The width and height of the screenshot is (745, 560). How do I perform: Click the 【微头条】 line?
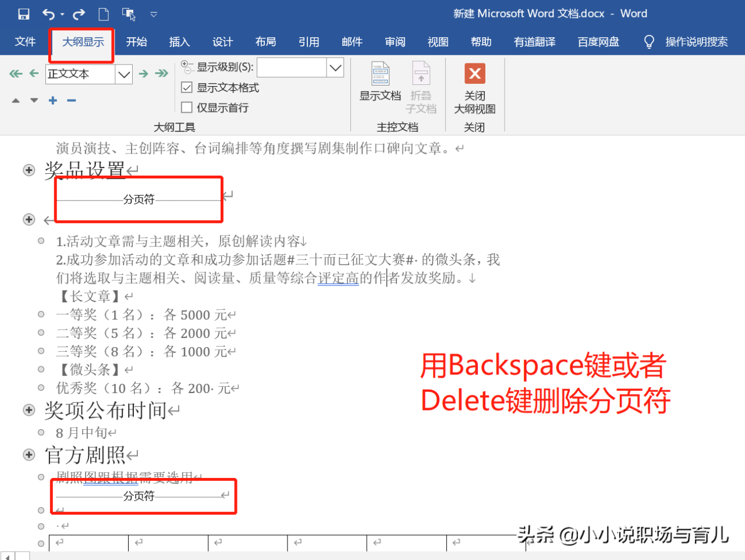coord(90,370)
